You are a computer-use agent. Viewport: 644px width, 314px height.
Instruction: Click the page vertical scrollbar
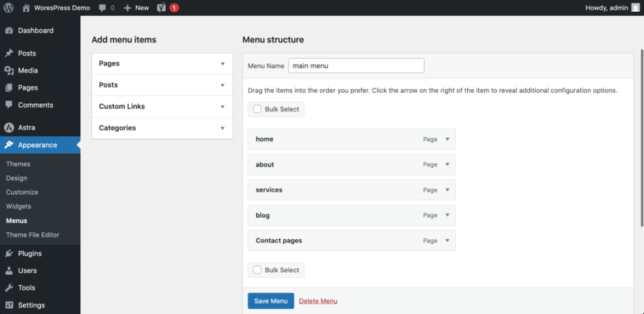click(x=642, y=138)
